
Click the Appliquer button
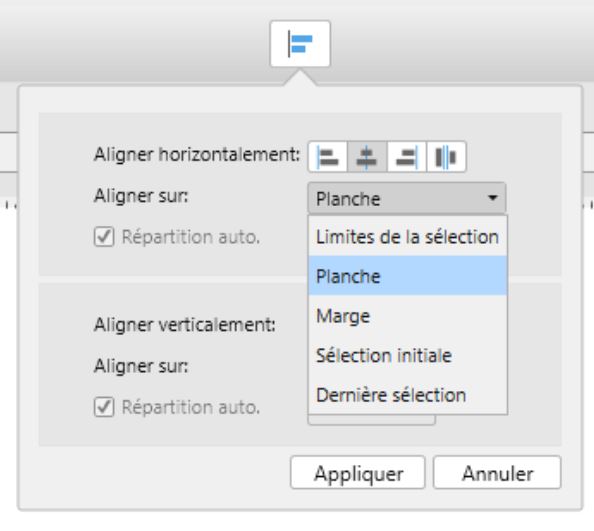(358, 473)
